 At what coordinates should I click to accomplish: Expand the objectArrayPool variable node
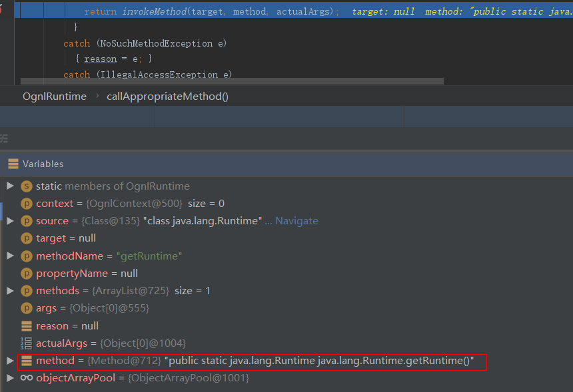pyautogui.click(x=10, y=377)
